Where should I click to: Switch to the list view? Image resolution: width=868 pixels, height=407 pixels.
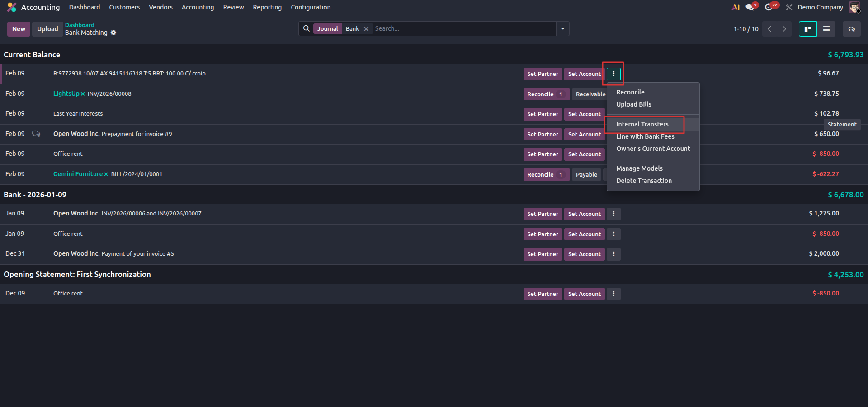point(826,29)
